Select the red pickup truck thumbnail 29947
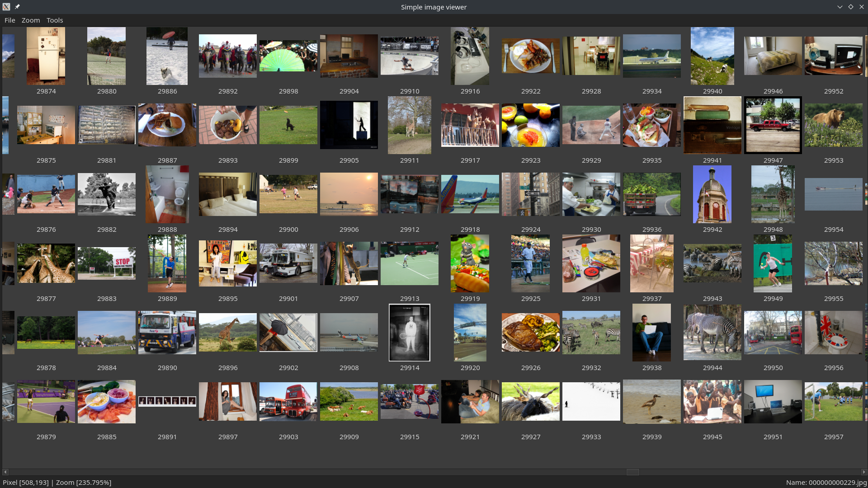Viewport: 868px width, 488px height. point(773,125)
